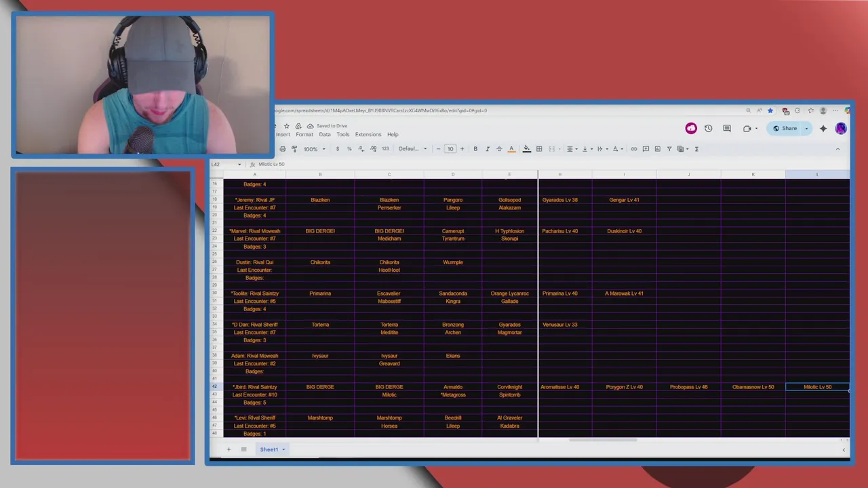Click the Print icon in the toolbar
This screenshot has height=488, width=868.
pos(283,149)
